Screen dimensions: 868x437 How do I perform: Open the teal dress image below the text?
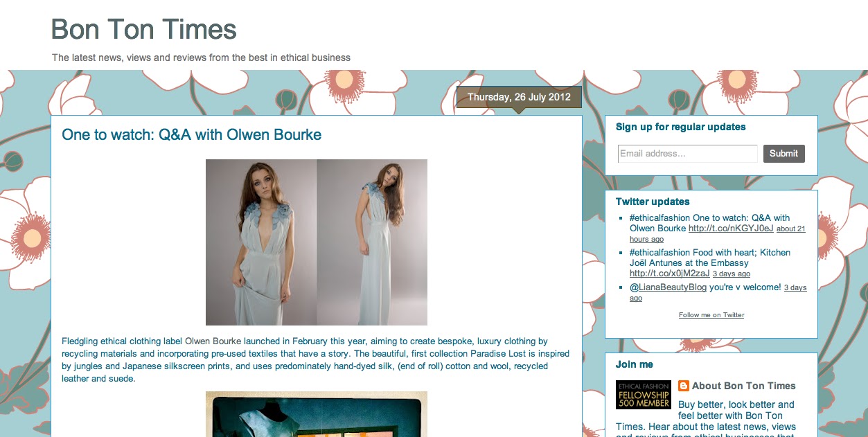click(317, 414)
